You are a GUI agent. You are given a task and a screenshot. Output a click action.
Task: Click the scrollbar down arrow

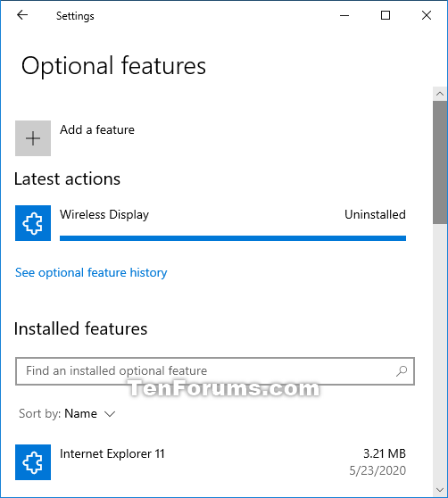(440, 490)
